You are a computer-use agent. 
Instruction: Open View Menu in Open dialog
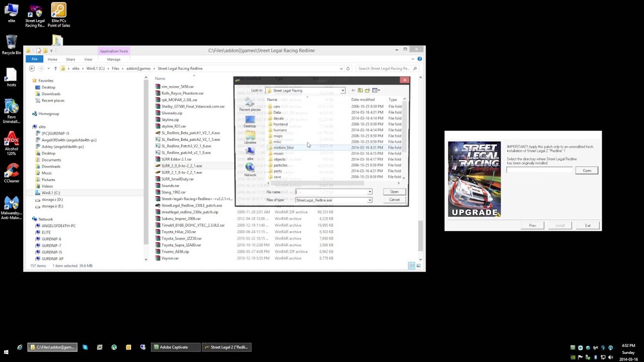click(375, 90)
